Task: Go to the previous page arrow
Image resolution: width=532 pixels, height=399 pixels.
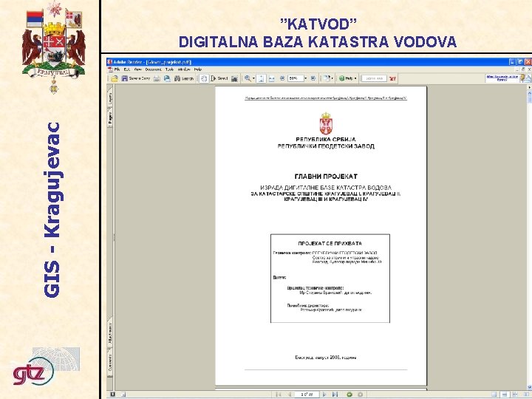Action: [290, 395]
